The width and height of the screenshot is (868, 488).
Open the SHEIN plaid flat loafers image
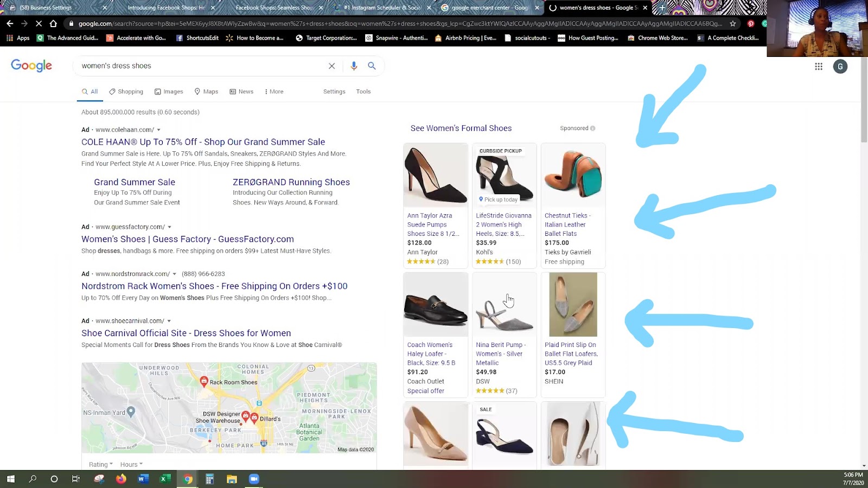tap(573, 304)
